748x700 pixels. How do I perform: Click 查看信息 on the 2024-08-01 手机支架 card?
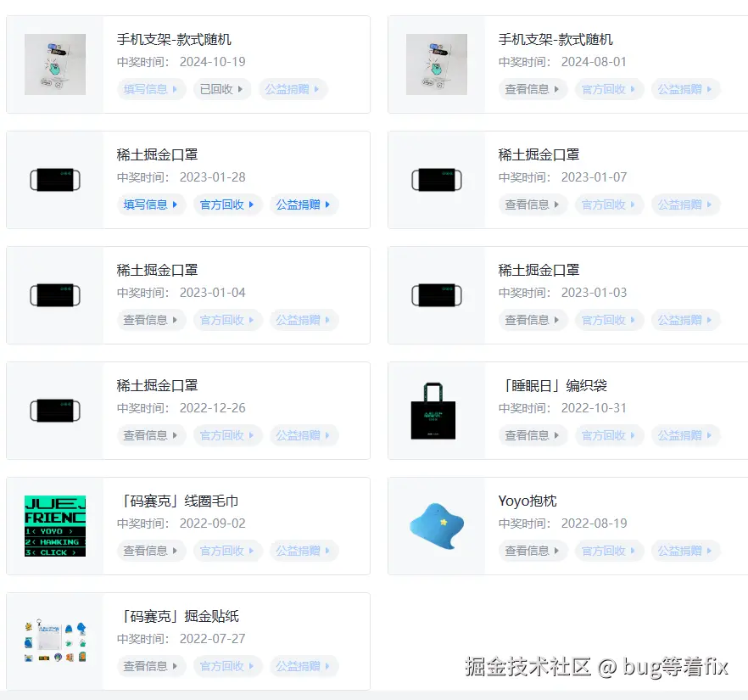click(532, 89)
